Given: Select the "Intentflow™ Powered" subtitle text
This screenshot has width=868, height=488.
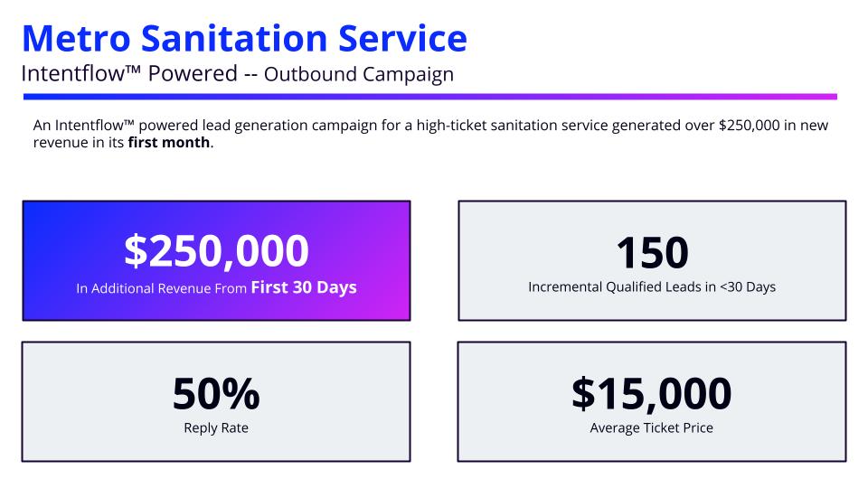Looking at the screenshot, I should coord(129,74).
